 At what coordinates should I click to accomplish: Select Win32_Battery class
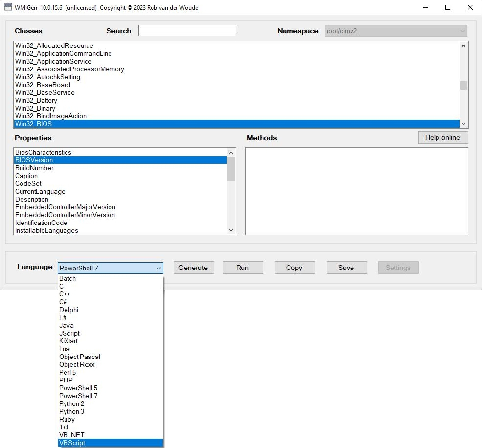pos(237,101)
